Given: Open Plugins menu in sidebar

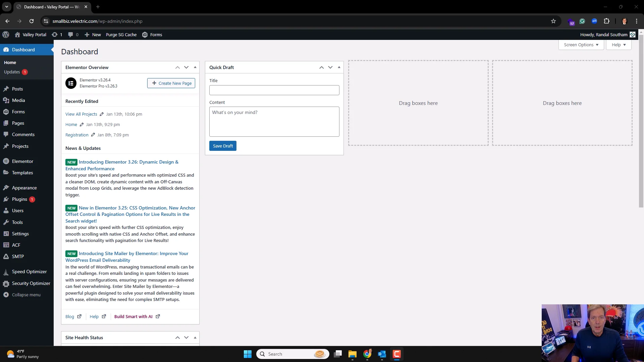Looking at the screenshot, I should [x=19, y=199].
